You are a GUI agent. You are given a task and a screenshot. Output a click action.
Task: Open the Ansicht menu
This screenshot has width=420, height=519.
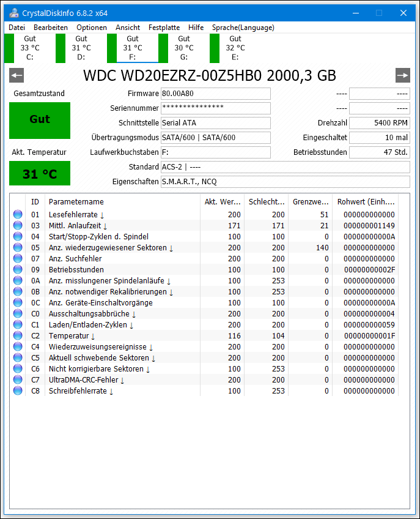click(128, 28)
